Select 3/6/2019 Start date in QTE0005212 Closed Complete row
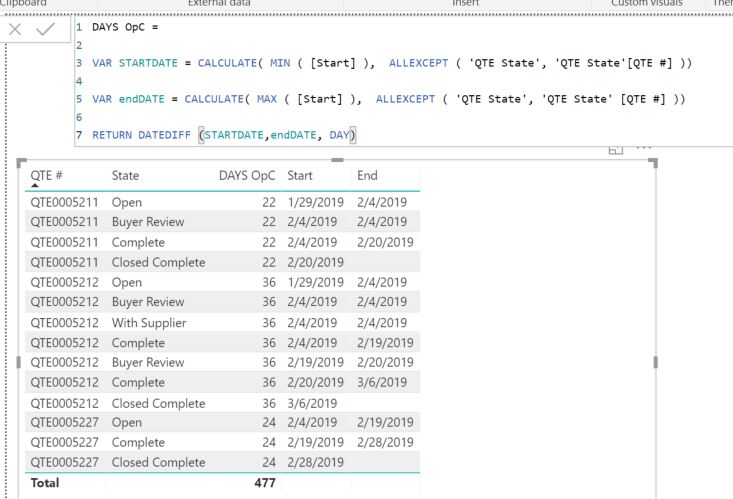Viewport: 733px width, 499px height. pyautogui.click(x=312, y=403)
